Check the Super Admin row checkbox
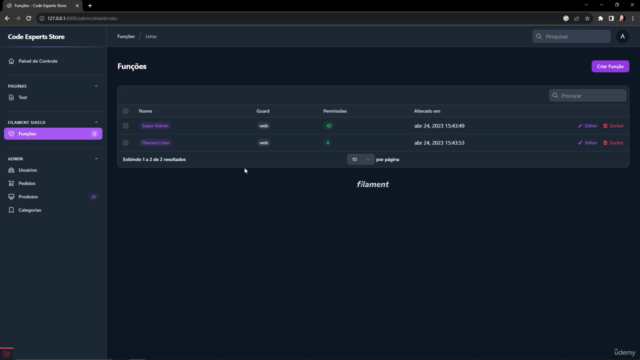640x360 pixels. [x=126, y=126]
